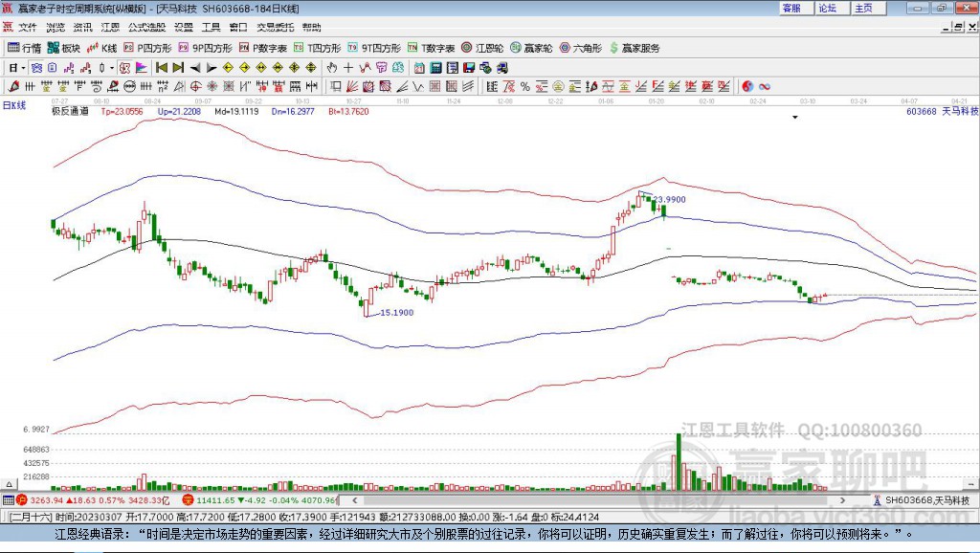This screenshot has width=980, height=553.
Task: Open the 江恩轮 Gann wheel
Action: pyautogui.click(x=482, y=48)
